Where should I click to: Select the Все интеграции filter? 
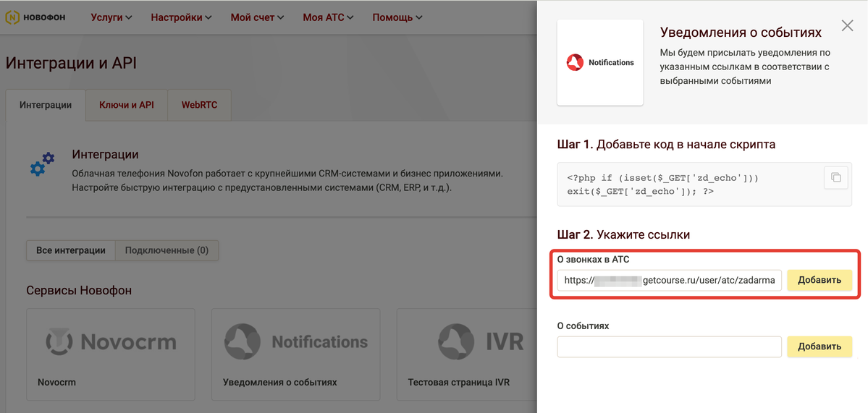point(71,250)
